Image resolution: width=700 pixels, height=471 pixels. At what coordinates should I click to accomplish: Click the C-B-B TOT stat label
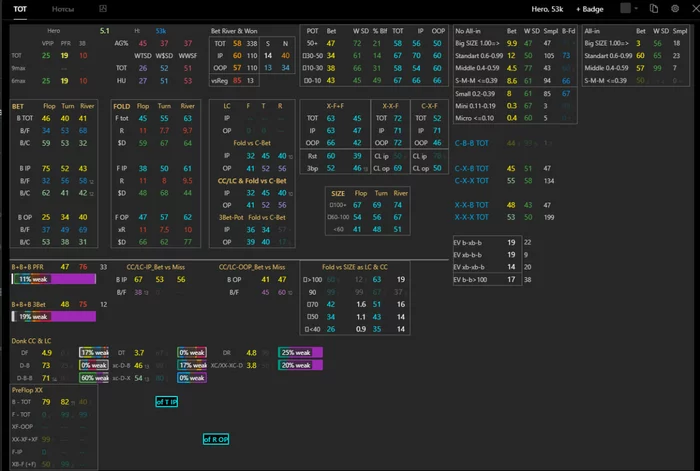(471, 143)
